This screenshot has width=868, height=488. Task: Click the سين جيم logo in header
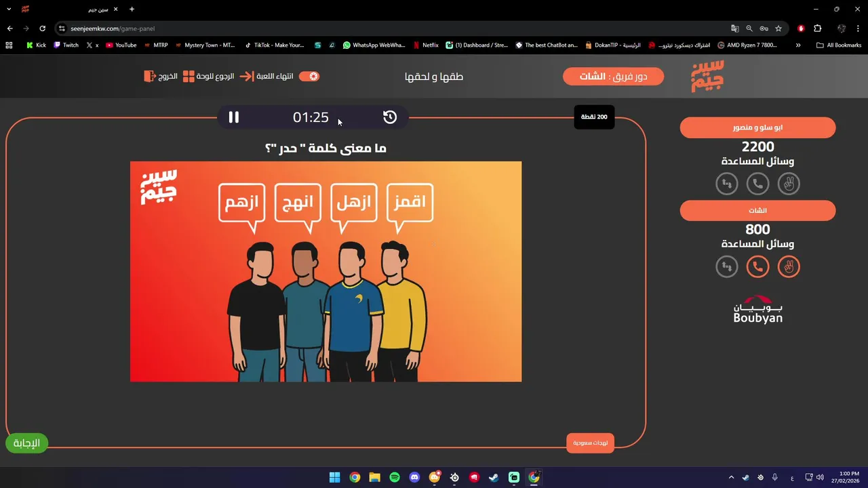707,76
